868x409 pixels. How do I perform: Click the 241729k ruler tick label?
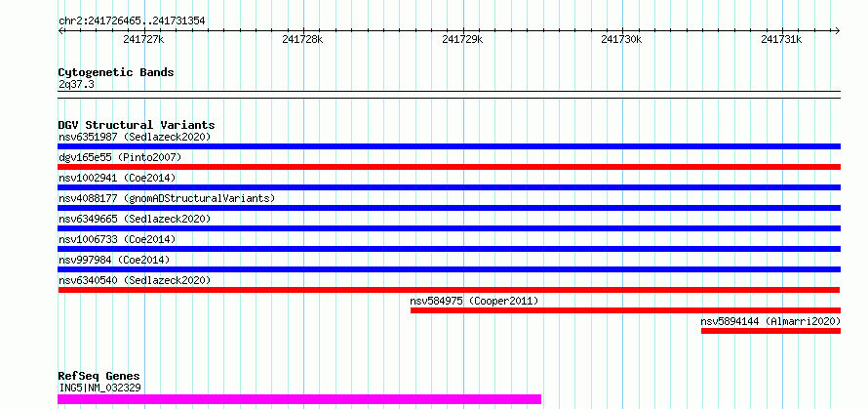point(463,39)
